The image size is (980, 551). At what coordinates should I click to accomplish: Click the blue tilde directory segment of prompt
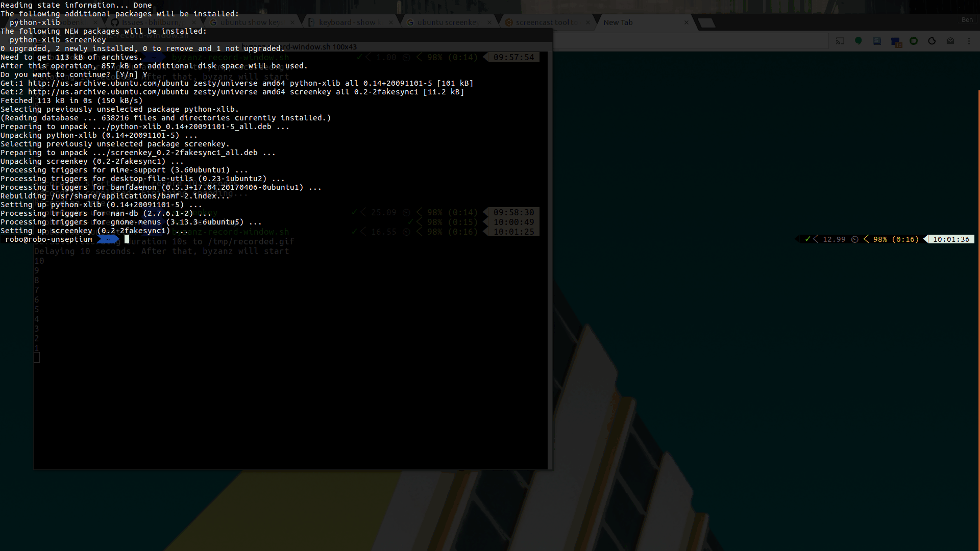point(108,239)
